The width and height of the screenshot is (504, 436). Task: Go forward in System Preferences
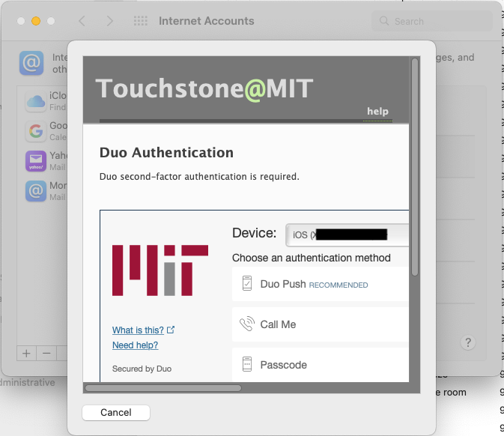[109, 21]
